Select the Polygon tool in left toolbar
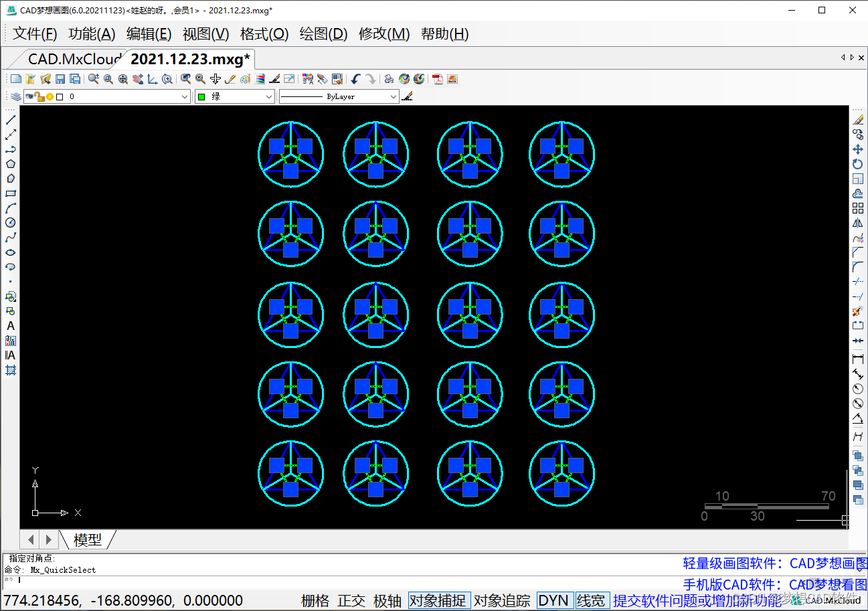 (x=11, y=164)
